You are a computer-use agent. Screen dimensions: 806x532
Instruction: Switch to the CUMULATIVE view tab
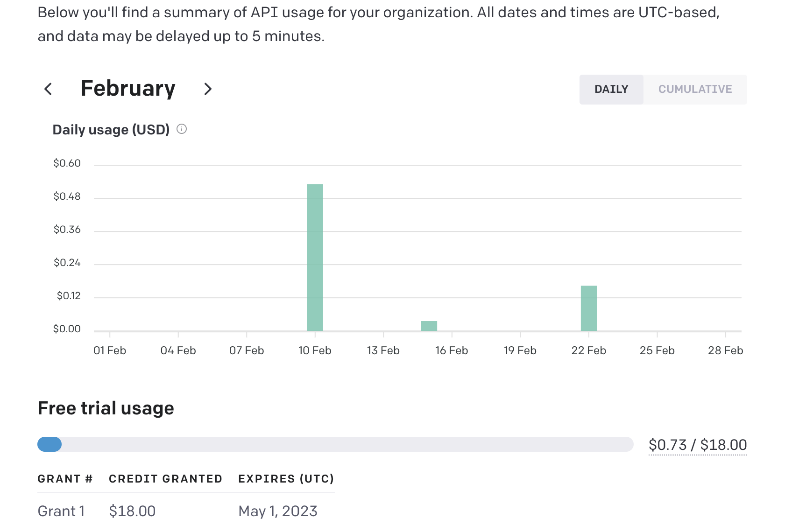click(x=695, y=89)
